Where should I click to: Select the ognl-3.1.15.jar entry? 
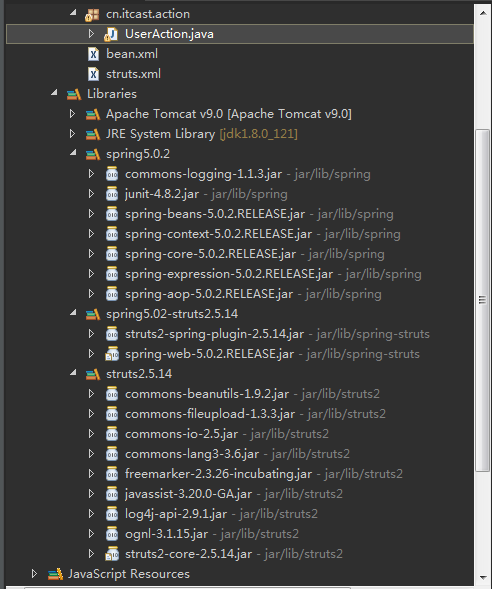pos(166,534)
